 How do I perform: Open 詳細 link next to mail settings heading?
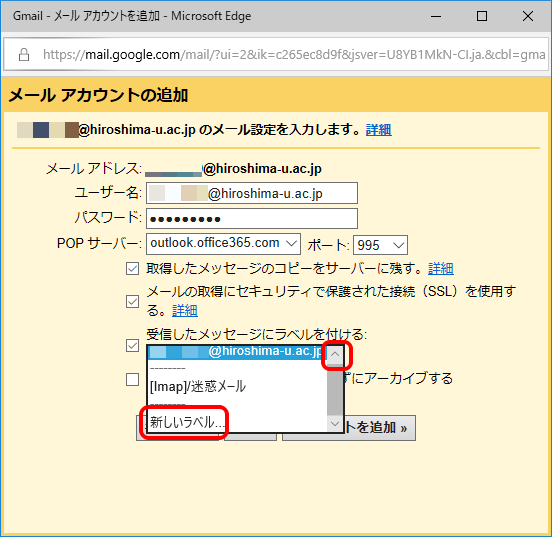[x=378, y=130]
